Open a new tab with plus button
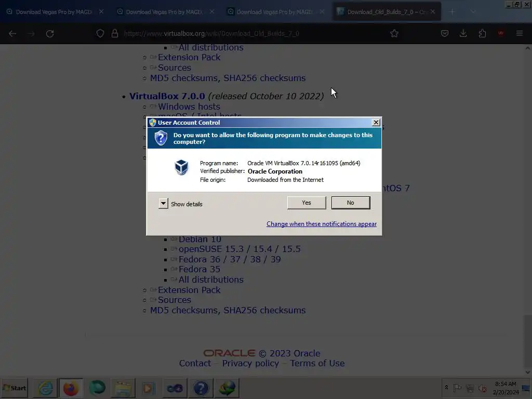Image resolution: width=532 pixels, height=399 pixels. (x=452, y=12)
